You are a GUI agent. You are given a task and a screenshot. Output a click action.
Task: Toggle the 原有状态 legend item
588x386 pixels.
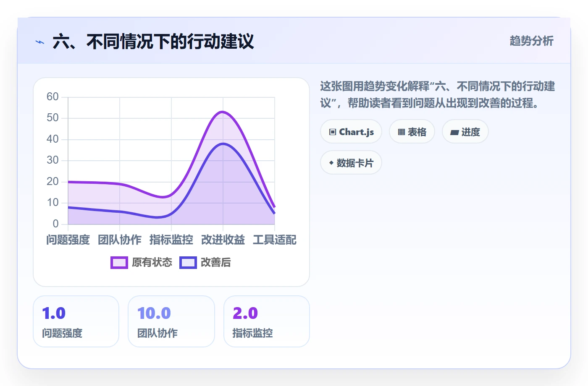(141, 263)
